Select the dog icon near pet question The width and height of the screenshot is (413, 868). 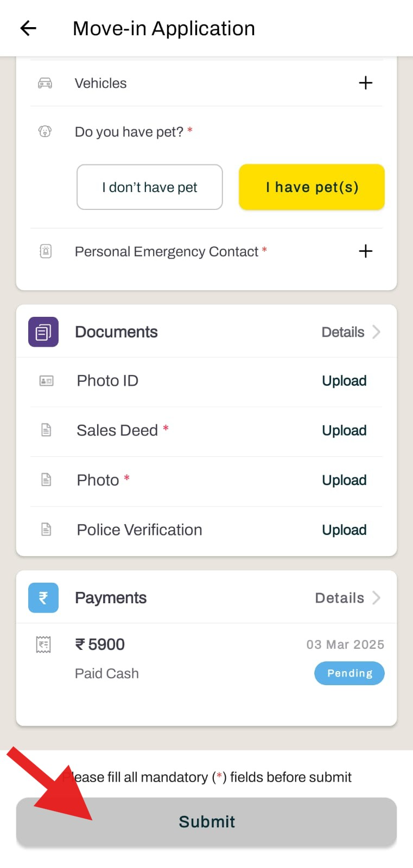click(x=44, y=131)
